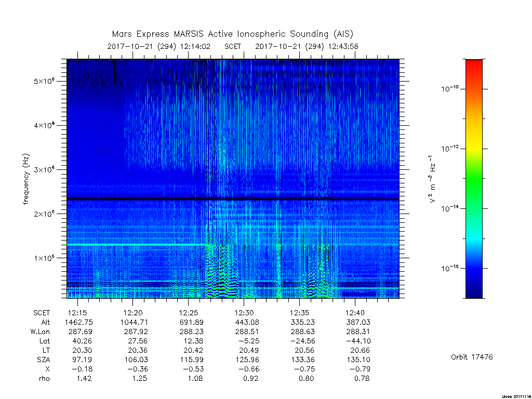Click local time value 20.30

tap(82, 350)
